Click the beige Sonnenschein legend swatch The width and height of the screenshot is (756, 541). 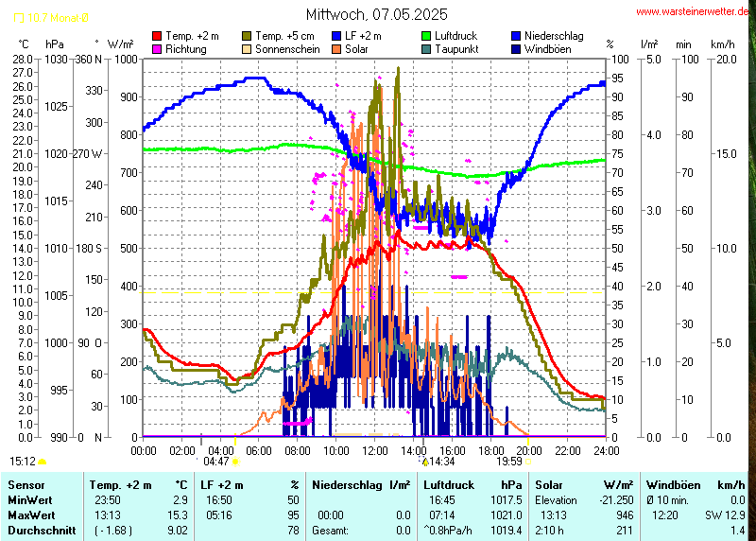click(247, 49)
